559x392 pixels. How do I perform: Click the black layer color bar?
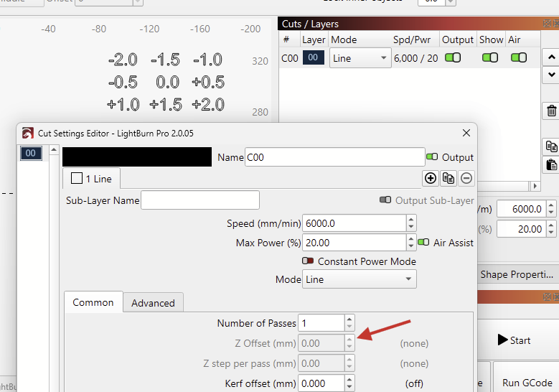pos(137,157)
